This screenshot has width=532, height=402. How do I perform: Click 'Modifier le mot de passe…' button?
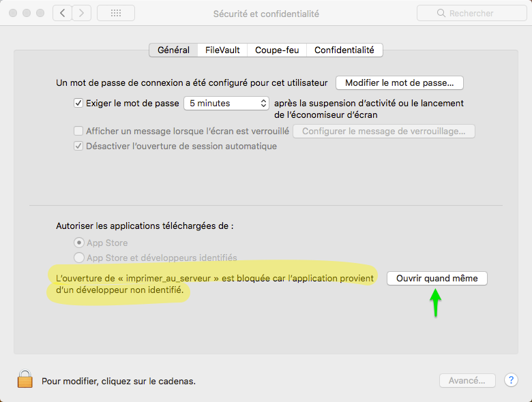pos(399,83)
